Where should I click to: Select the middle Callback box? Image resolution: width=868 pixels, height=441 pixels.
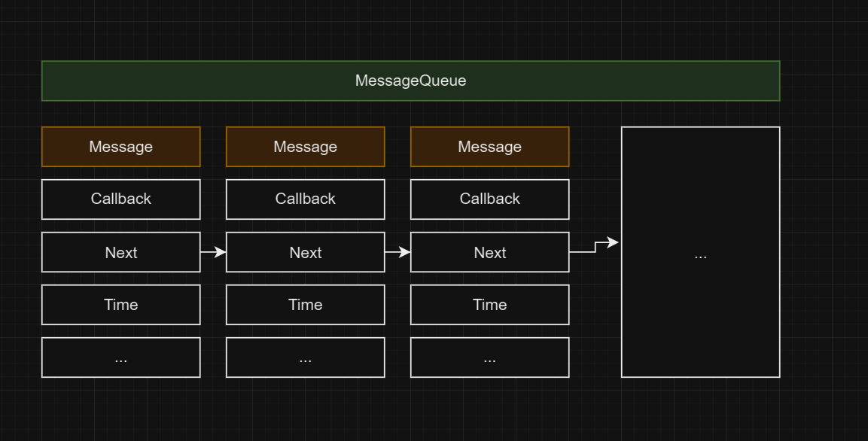tap(305, 199)
